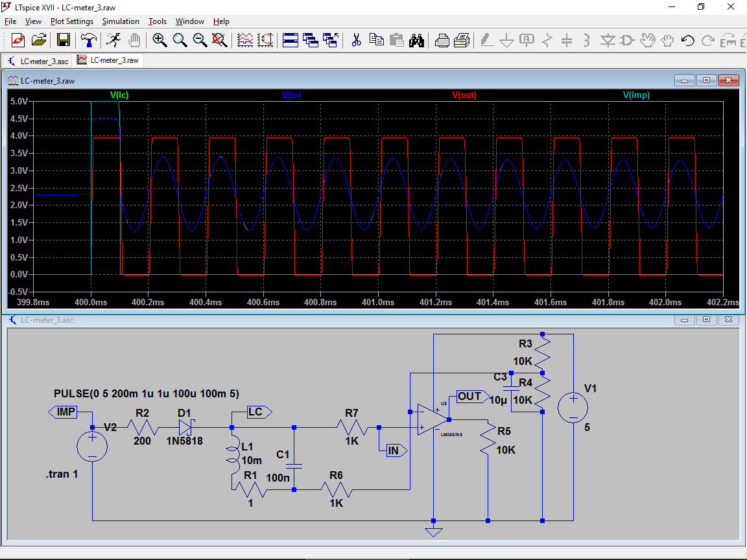Open the Simulation menu
The width and height of the screenshot is (747, 560).
tap(121, 21)
